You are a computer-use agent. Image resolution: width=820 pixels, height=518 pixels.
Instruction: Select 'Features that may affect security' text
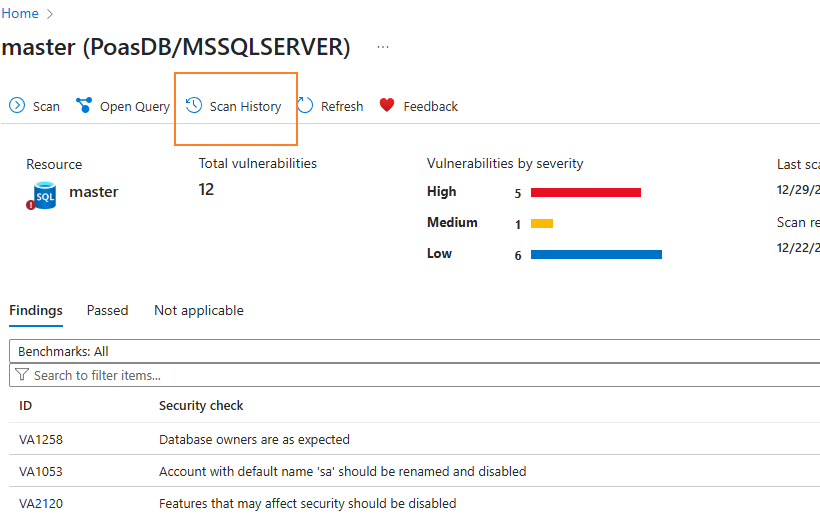[308, 503]
